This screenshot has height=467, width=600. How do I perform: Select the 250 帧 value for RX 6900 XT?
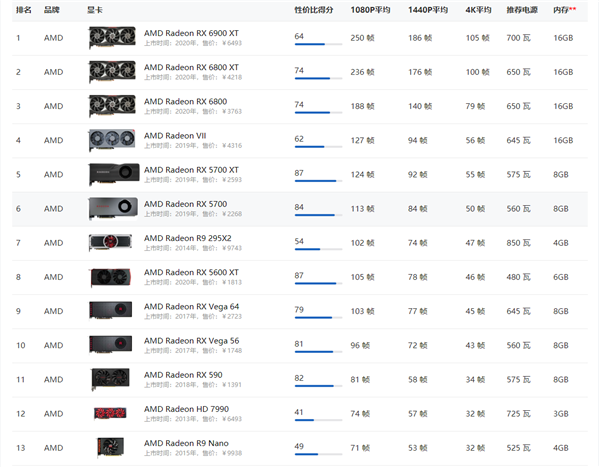[362, 38]
